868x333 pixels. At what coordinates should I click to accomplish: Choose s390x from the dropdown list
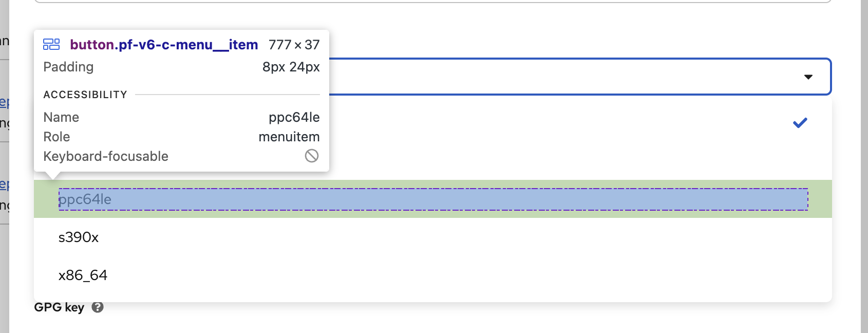[x=79, y=237]
